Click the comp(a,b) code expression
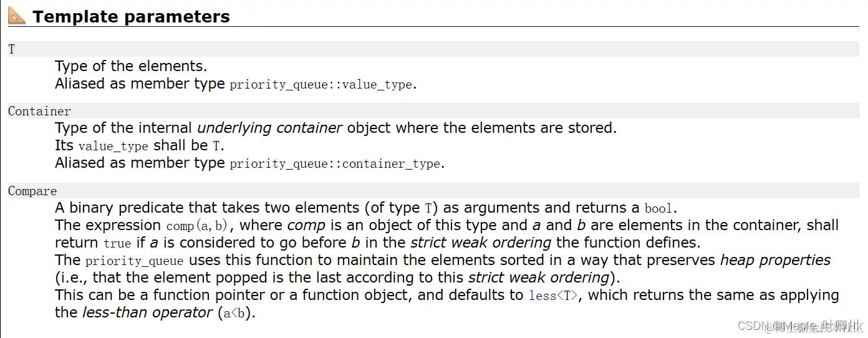The height and width of the screenshot is (338, 868). tap(197, 226)
